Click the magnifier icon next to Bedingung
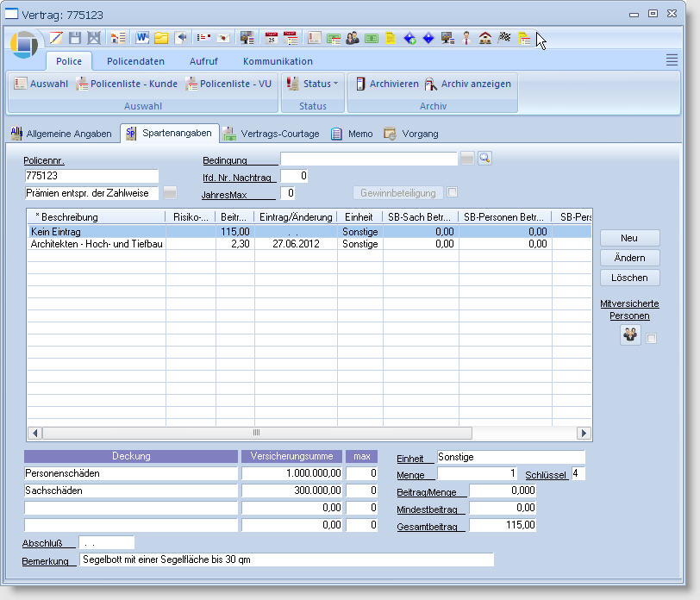Viewport: 700px width, 600px height. 484,158
